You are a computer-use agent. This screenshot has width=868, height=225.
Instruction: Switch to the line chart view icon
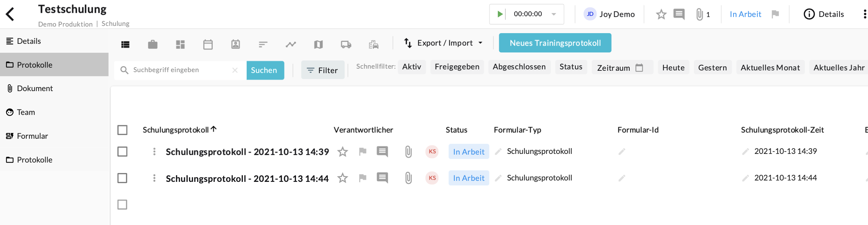pos(290,45)
